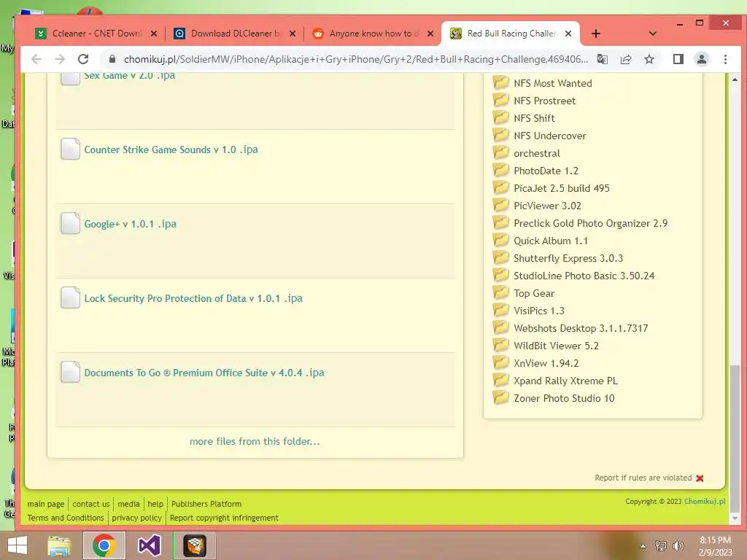This screenshot has width=747, height=560.
Task: Click folder icon next to VisiPics 1.3
Action: pos(500,310)
